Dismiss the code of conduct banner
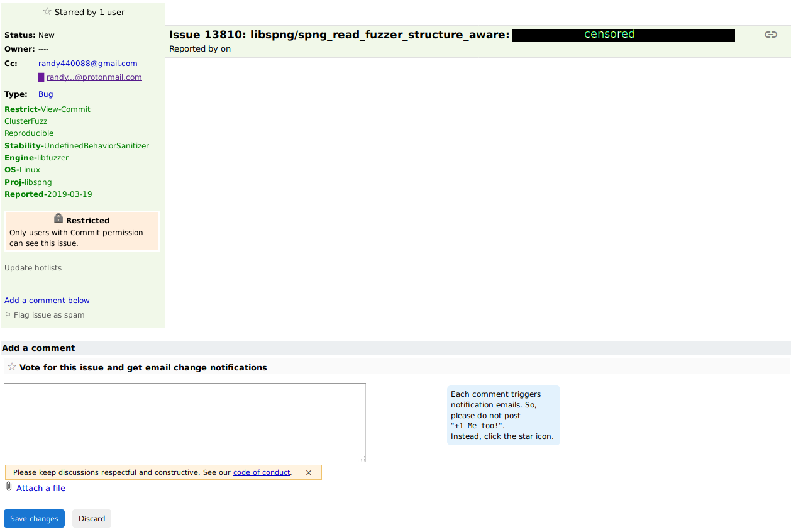The height and width of the screenshot is (532, 791). point(308,472)
